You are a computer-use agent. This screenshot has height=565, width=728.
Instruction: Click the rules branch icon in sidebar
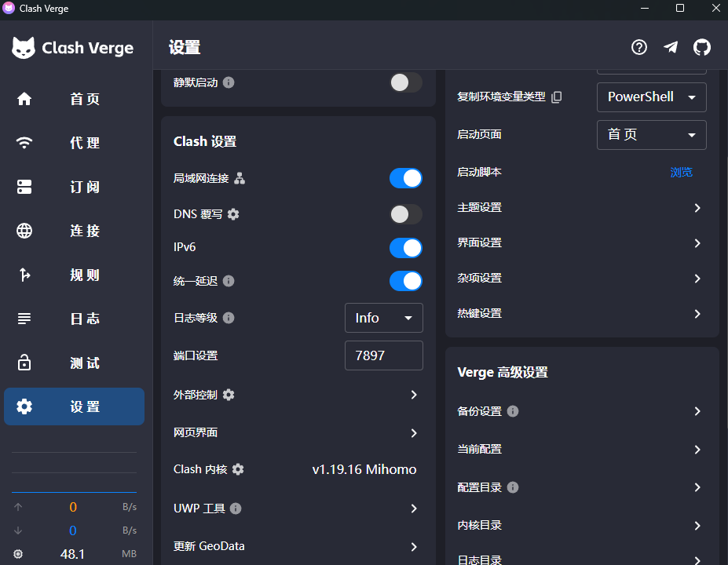point(24,275)
